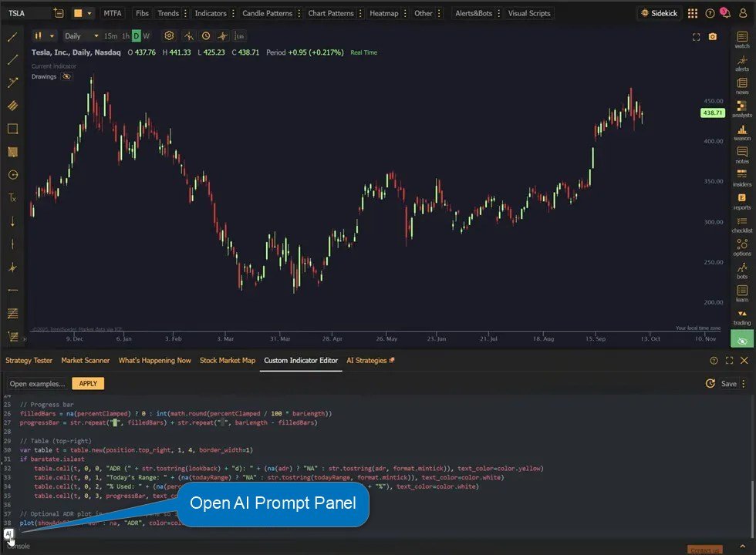Click Open examples button

pos(37,384)
